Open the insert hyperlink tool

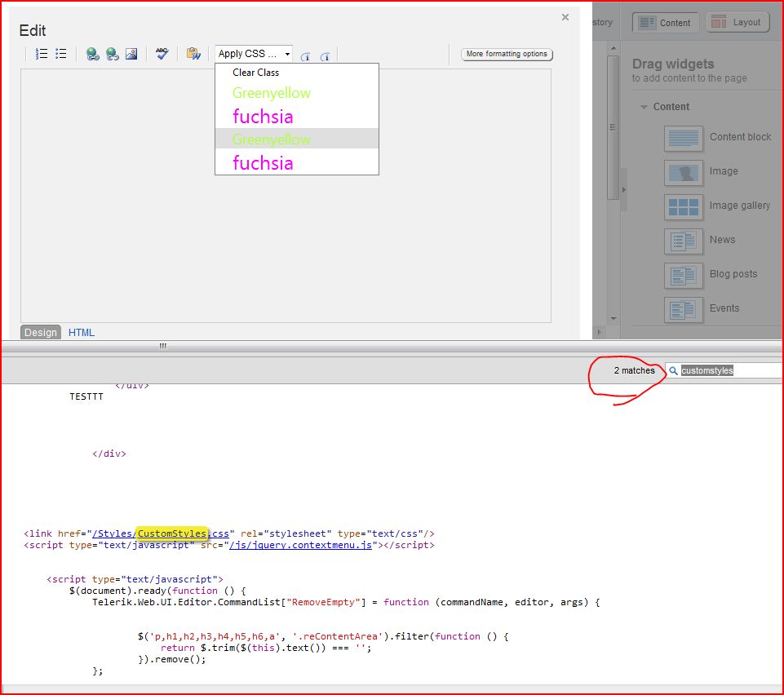coord(92,54)
